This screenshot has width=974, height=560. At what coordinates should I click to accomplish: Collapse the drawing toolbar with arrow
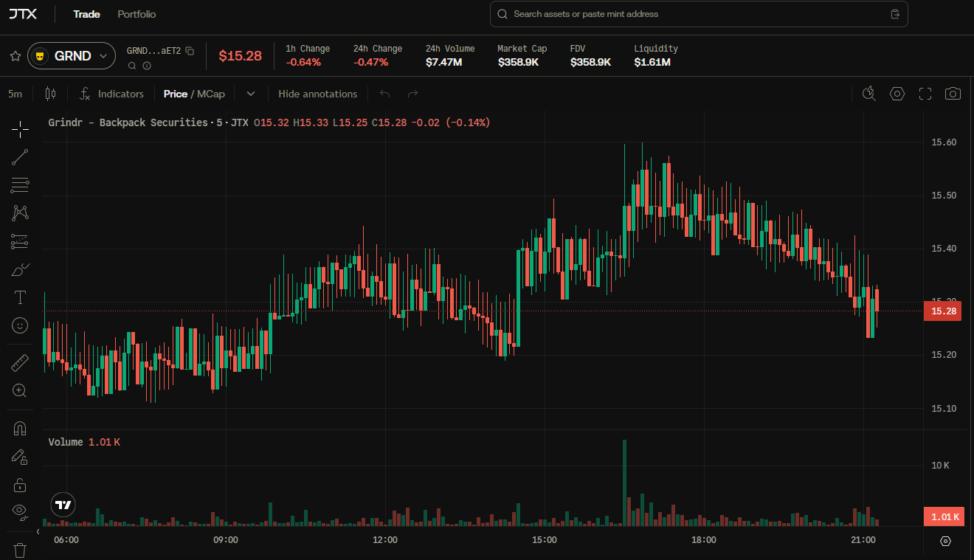click(x=38, y=531)
